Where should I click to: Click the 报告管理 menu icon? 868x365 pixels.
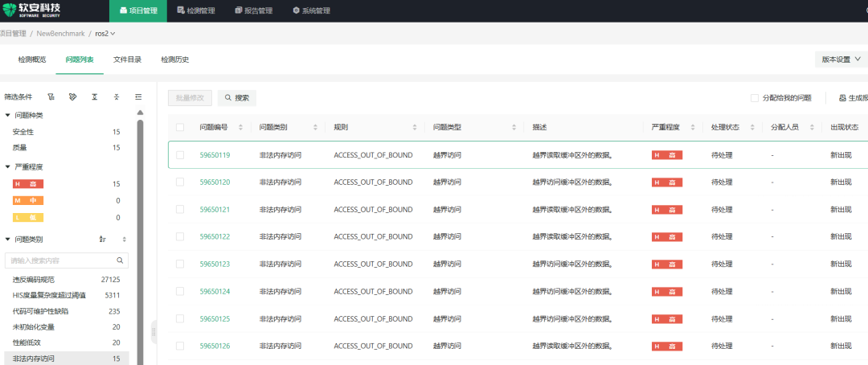[x=239, y=10]
